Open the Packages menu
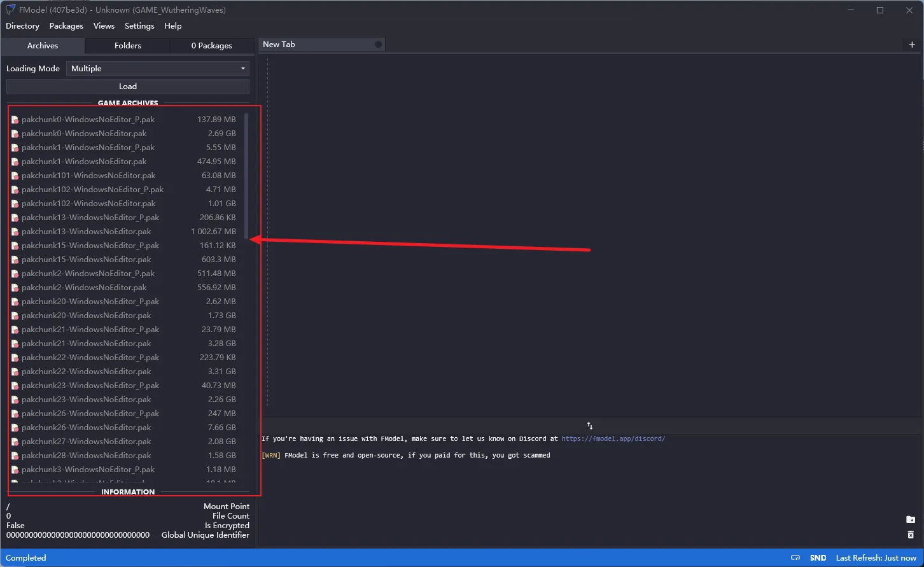 [66, 26]
